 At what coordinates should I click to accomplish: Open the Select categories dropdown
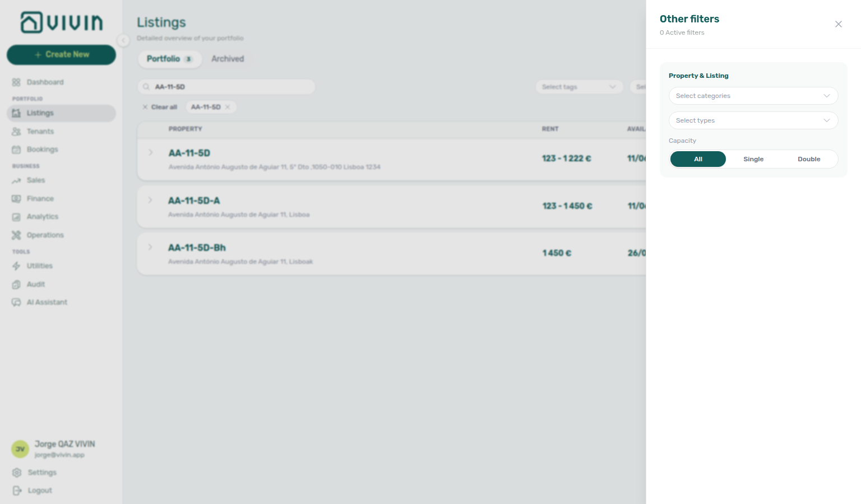click(x=753, y=96)
